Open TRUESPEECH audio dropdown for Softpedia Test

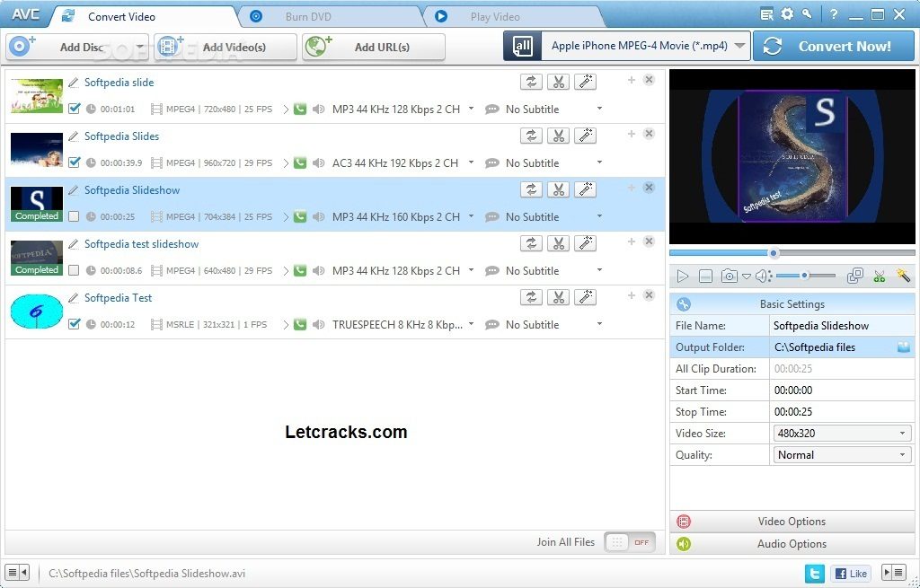coord(471,324)
